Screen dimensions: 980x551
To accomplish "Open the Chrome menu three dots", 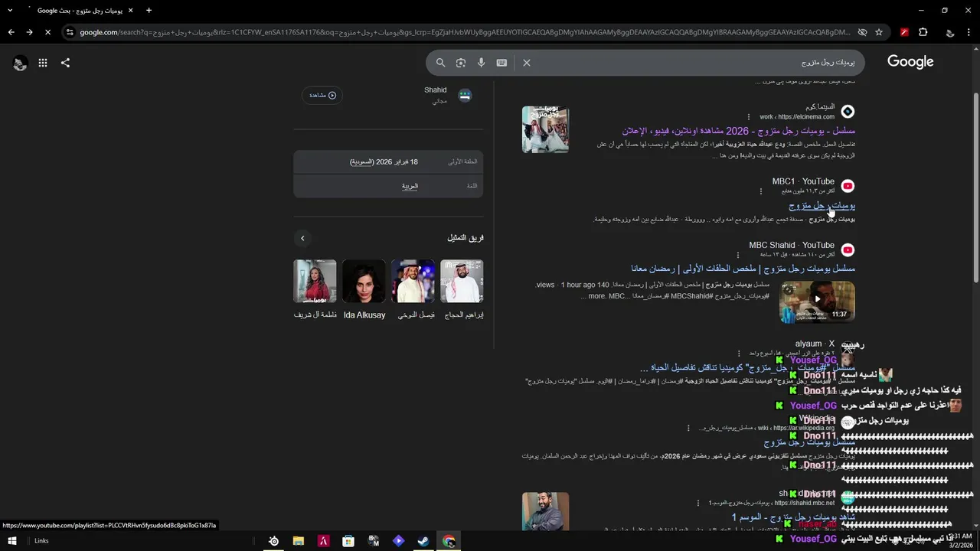I will coord(969,32).
